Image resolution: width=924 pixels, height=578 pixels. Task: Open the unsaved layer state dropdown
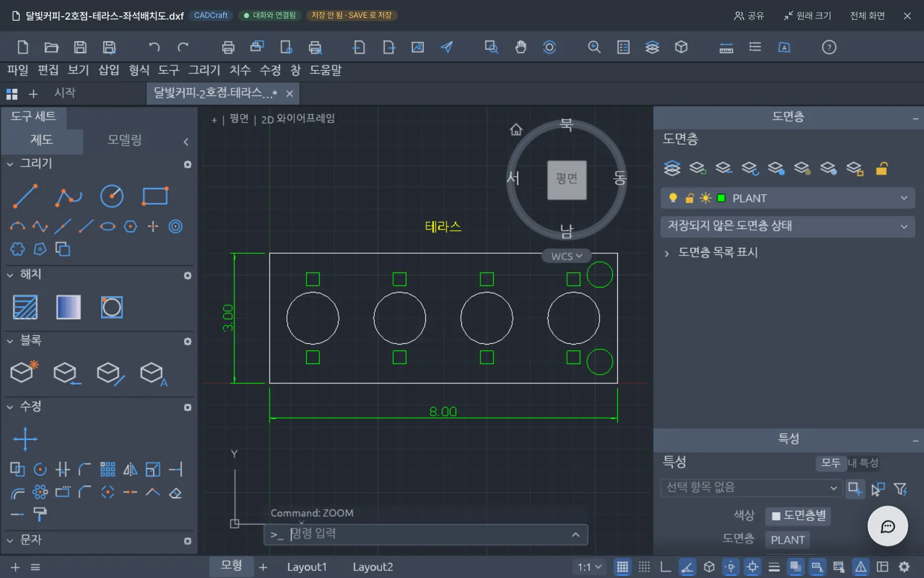coord(788,226)
